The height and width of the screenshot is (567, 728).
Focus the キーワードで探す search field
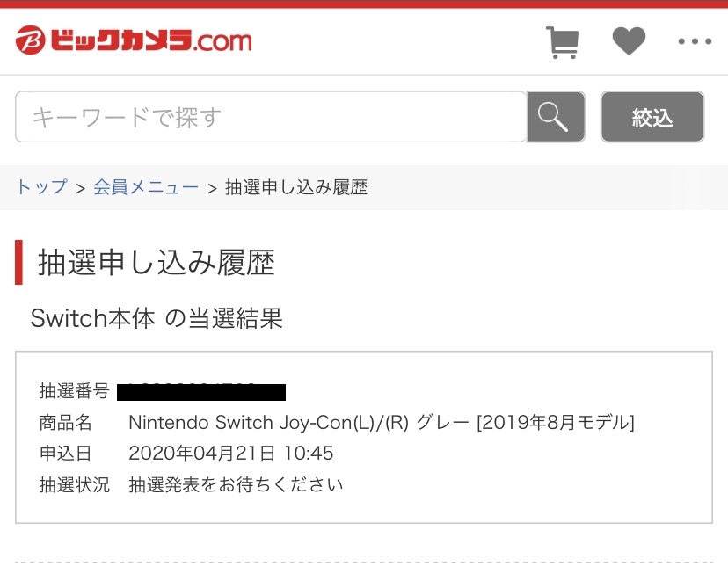(271, 117)
